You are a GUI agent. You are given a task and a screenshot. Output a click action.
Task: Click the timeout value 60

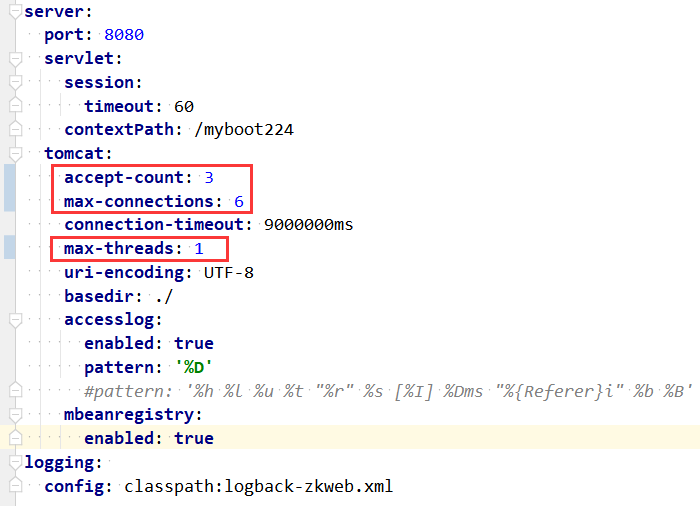pos(183,106)
